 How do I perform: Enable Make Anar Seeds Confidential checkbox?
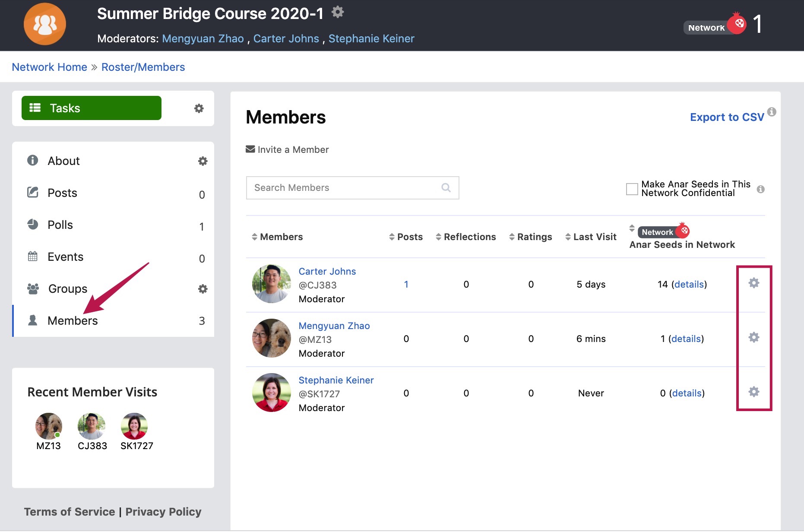(x=632, y=188)
